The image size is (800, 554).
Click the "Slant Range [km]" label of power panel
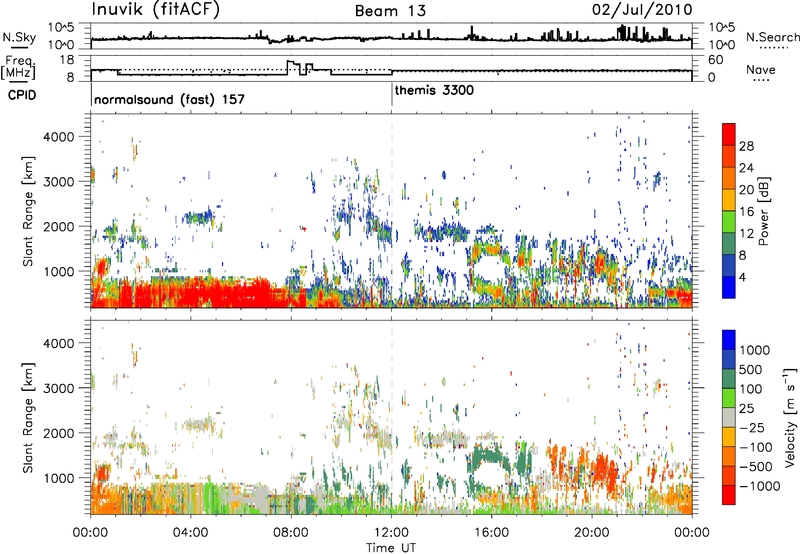point(28,211)
